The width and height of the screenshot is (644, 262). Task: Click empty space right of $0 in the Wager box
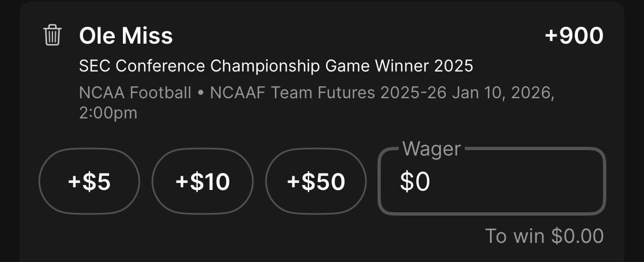click(517, 182)
